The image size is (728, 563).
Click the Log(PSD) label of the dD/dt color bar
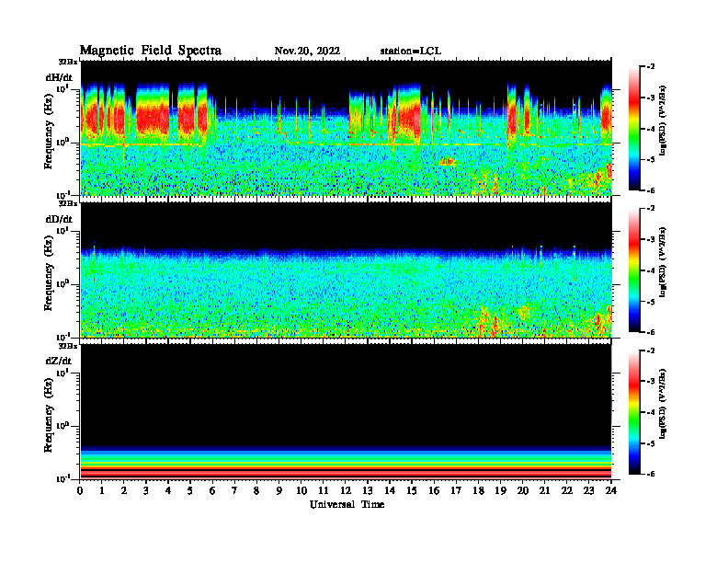coord(662,262)
